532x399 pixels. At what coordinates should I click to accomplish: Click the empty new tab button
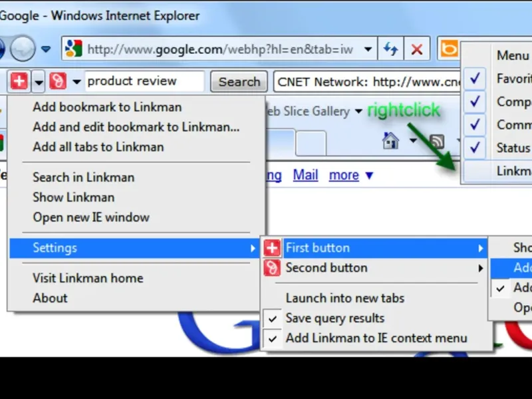click(x=311, y=143)
